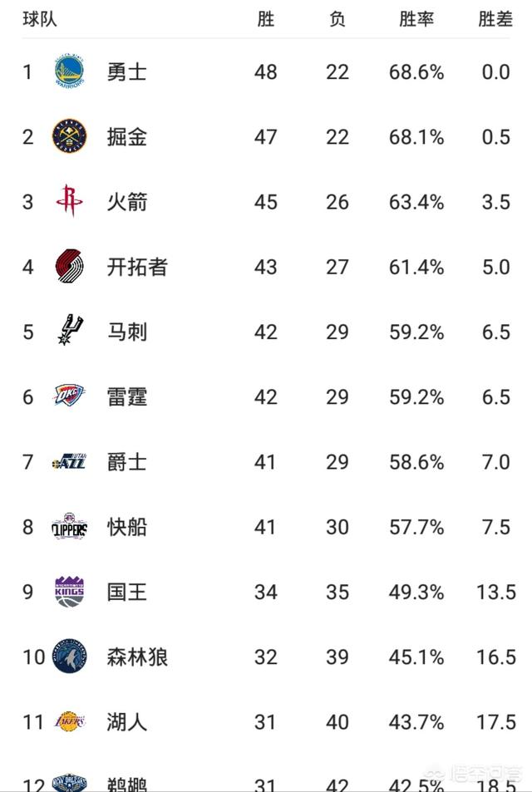532x792 pixels.
Task: Open the Clippers logo
Action: 69,526
